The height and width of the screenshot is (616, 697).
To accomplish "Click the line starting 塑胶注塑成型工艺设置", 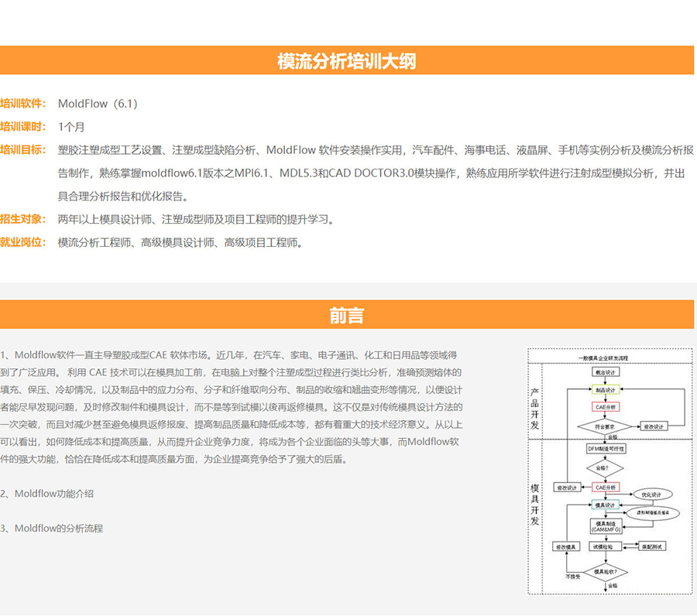I will [x=376, y=150].
